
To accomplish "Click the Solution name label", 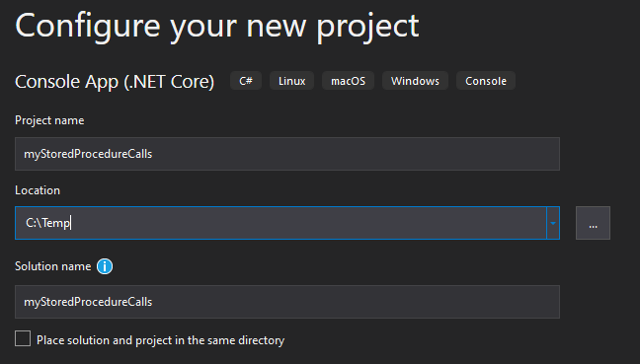I will (x=53, y=266).
